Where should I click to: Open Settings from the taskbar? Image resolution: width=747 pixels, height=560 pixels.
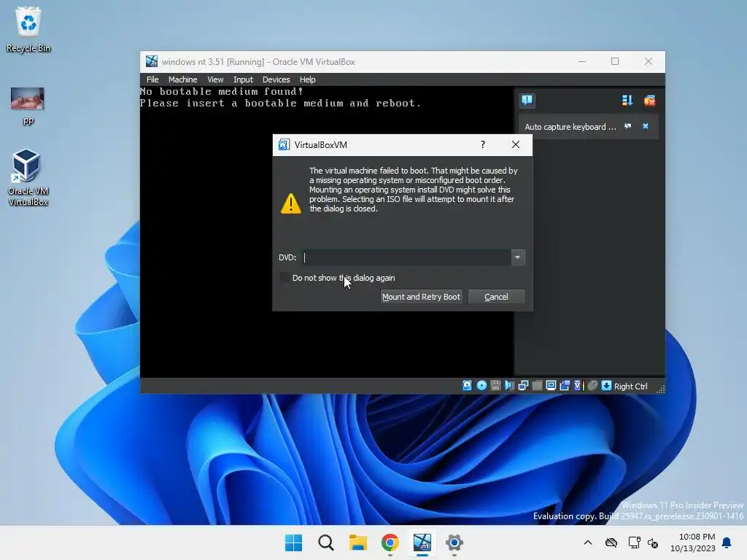(x=454, y=542)
